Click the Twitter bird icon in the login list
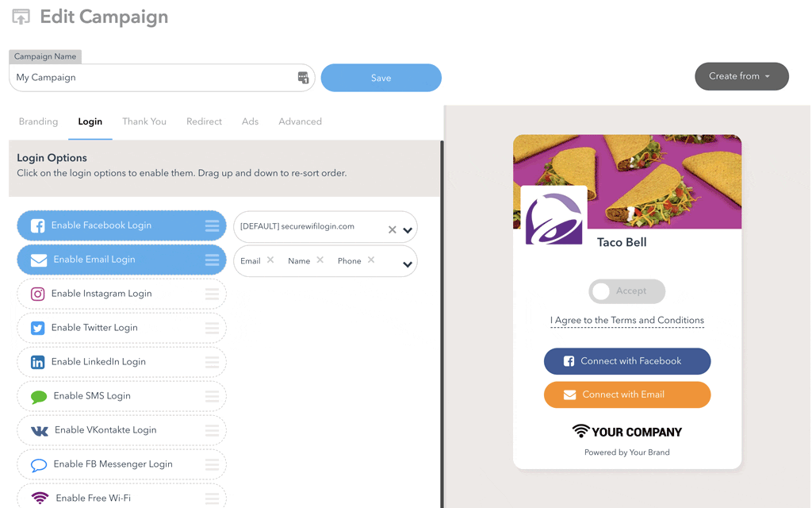Screen dimensions: 812x508 tap(37, 328)
